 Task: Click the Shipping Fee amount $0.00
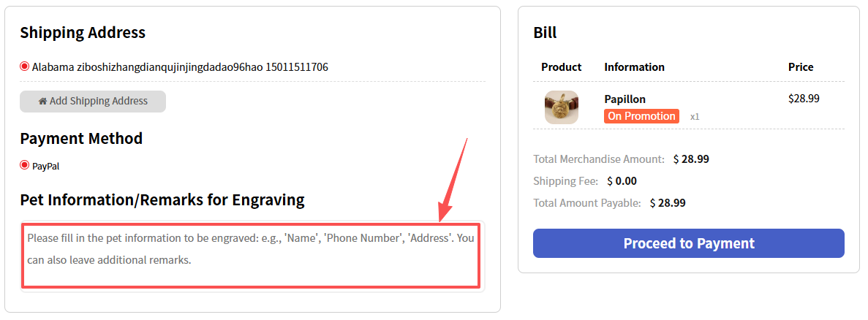[622, 181]
